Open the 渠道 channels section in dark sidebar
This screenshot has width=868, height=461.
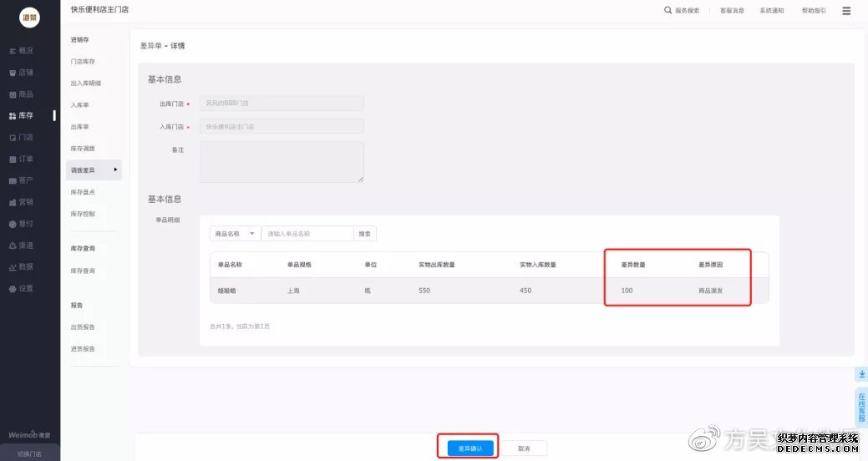coord(22,246)
